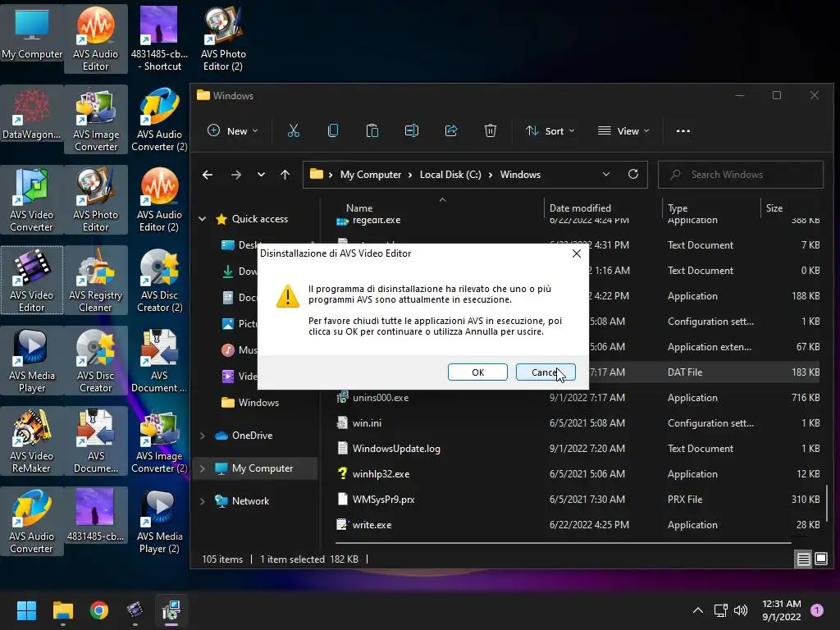Open Chrome from taskbar
Screen dimensions: 840x630
pos(99,610)
